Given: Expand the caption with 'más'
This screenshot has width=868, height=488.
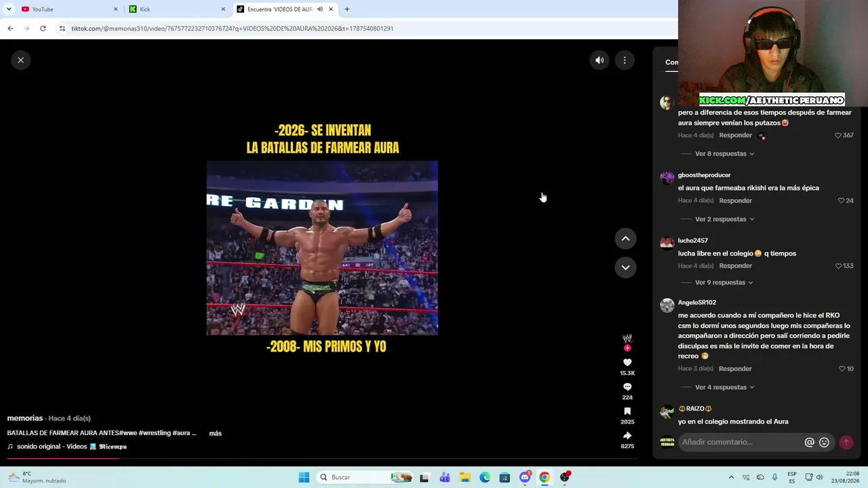Looking at the screenshot, I should 215,433.
